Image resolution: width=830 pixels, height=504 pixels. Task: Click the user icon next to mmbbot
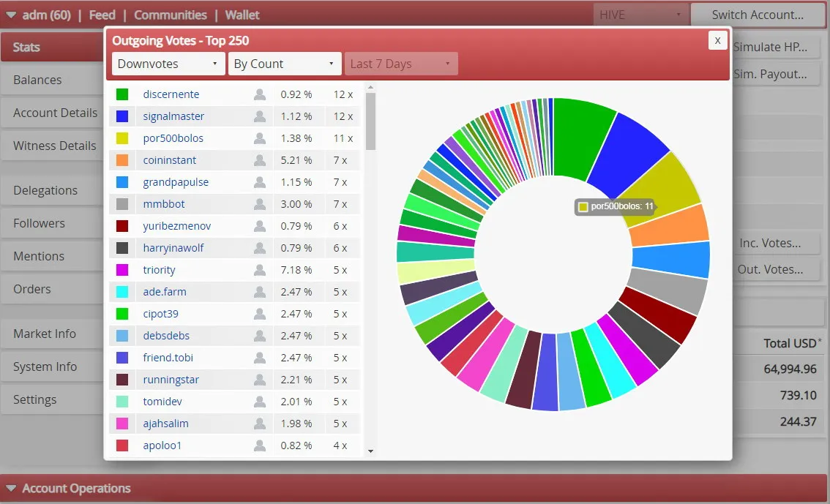(259, 203)
